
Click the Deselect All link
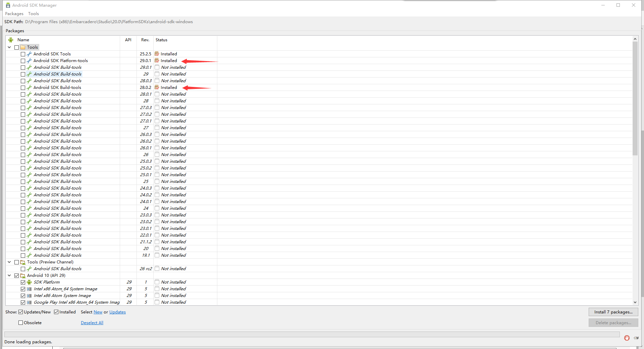pyautogui.click(x=92, y=323)
